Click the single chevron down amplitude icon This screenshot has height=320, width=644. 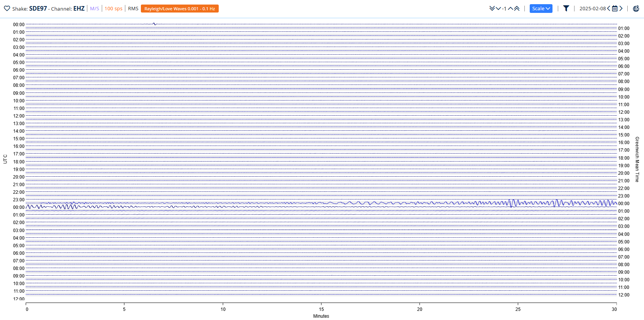[498, 8]
